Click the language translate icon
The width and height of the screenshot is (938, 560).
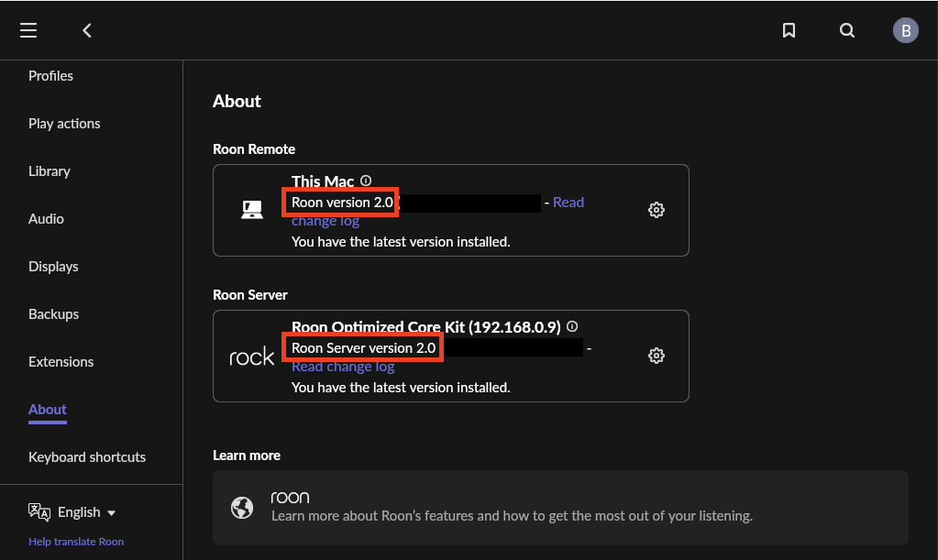point(39,512)
